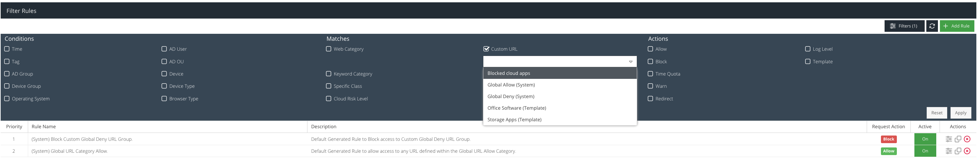Enable the Web Category checkbox
The image size is (980, 166).
(x=329, y=49)
